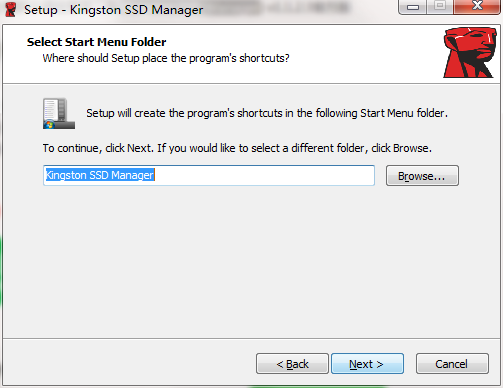Click the Start Menu folder computer icon
The image size is (503, 388).
[x=59, y=113]
